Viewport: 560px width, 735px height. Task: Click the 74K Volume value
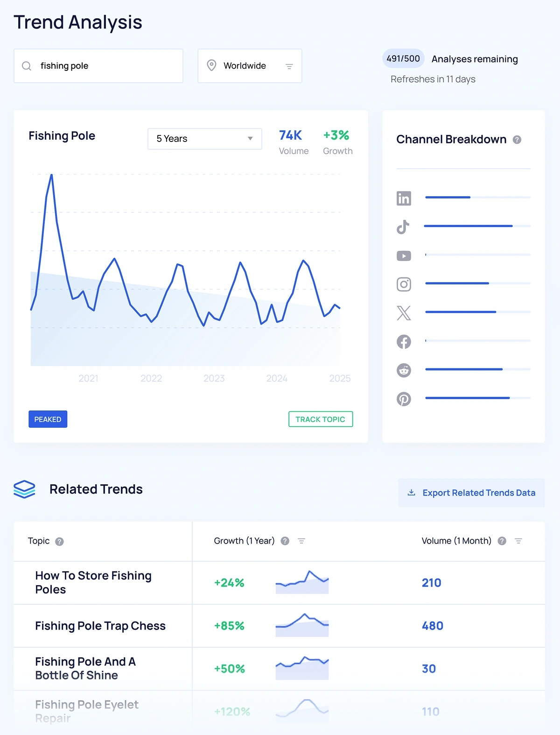pyautogui.click(x=290, y=135)
